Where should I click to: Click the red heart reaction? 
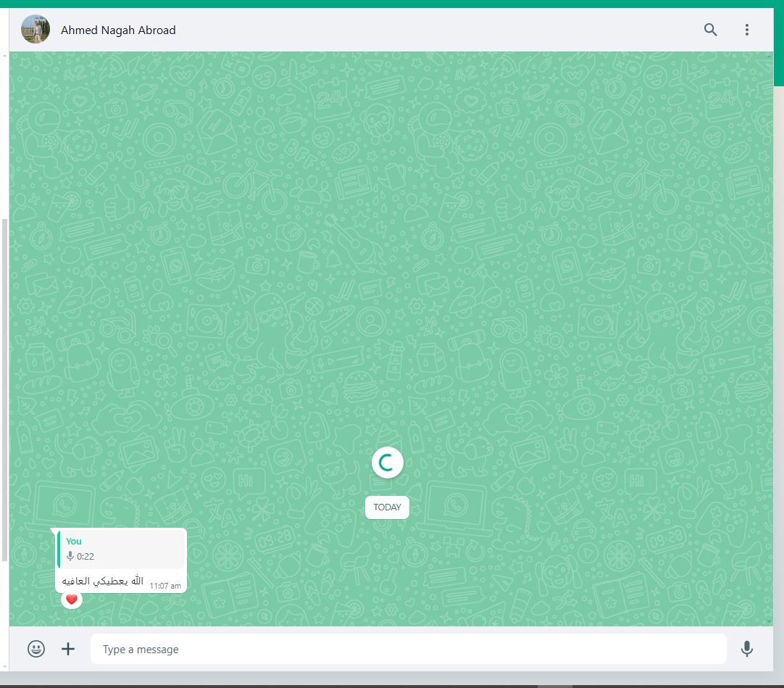pyautogui.click(x=72, y=599)
